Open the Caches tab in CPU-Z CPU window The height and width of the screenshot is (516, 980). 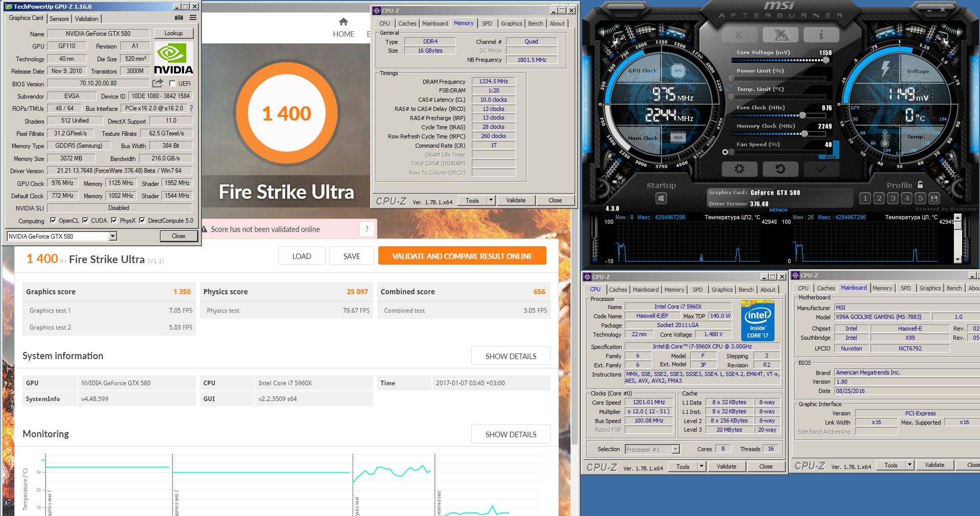[x=618, y=290]
